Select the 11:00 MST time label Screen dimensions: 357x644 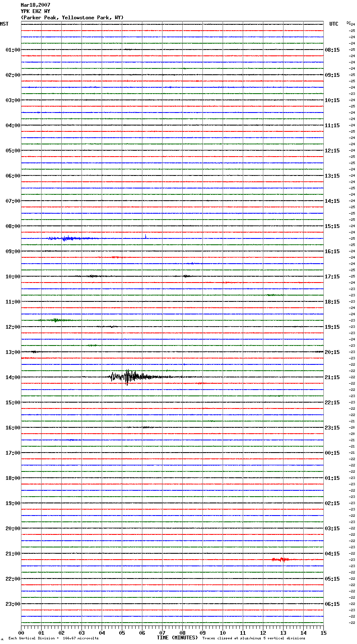[x=13, y=302]
